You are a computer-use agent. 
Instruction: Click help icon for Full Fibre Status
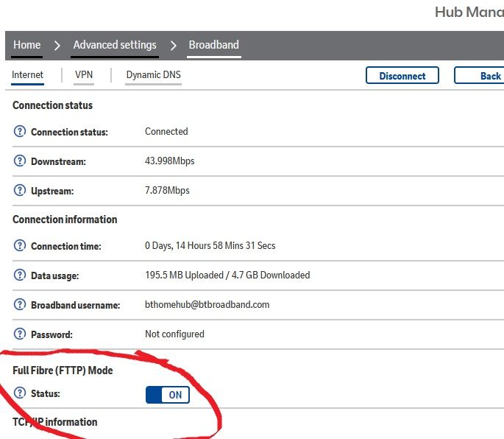pyautogui.click(x=20, y=394)
